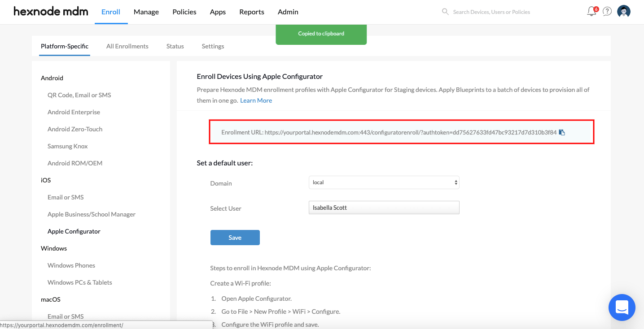Open iOS Email or SMS enrollment

(x=66, y=197)
